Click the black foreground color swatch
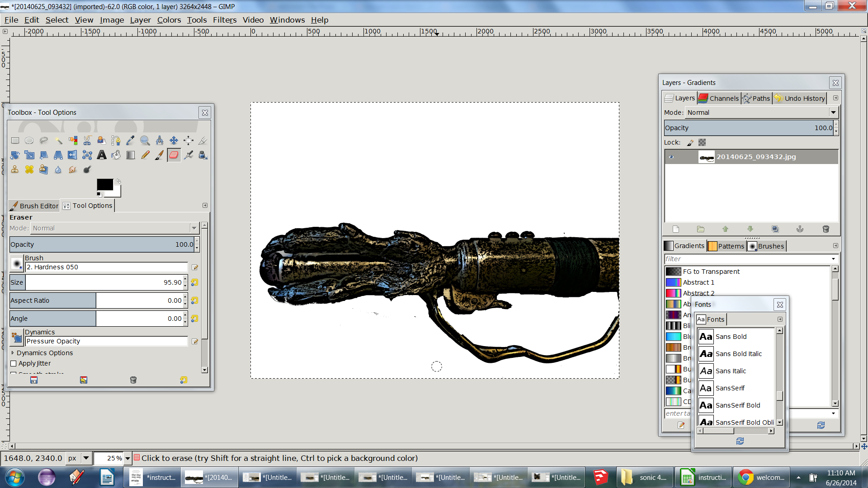868x488 pixels. [x=105, y=184]
